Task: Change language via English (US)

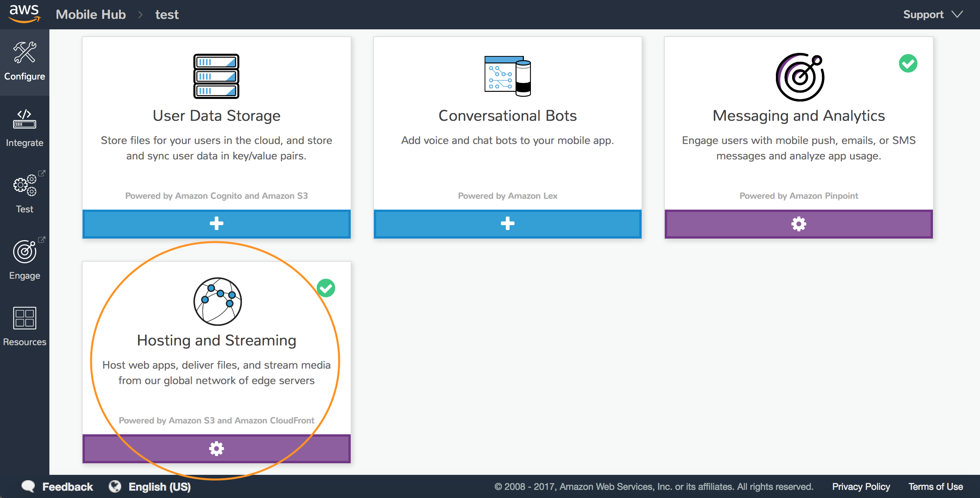Action: (160, 487)
